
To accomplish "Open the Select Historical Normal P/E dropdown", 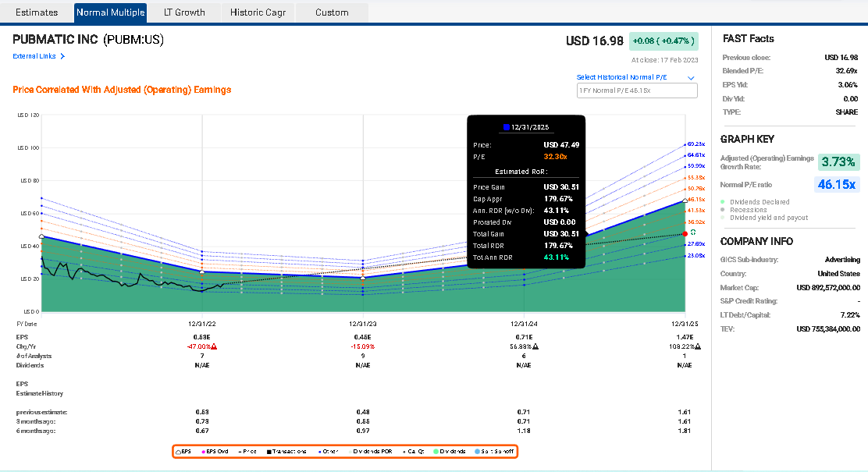I will 690,78.
